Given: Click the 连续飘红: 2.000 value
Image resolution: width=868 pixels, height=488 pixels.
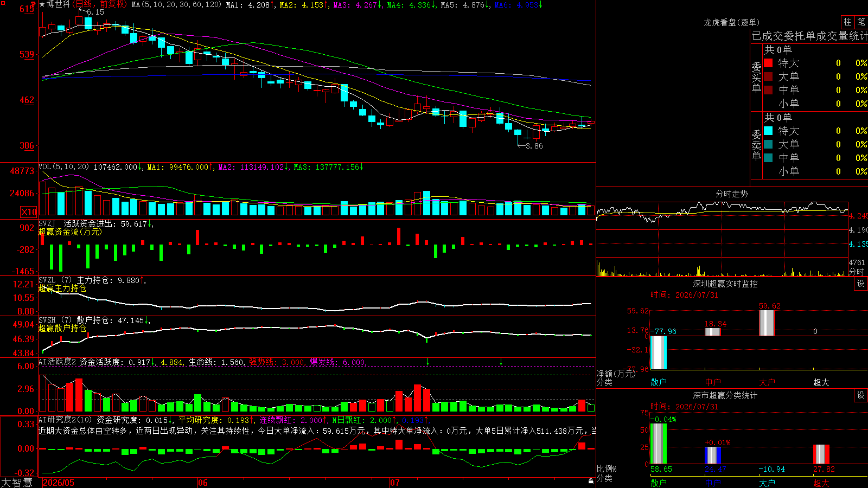Looking at the screenshot, I should coord(293,420).
